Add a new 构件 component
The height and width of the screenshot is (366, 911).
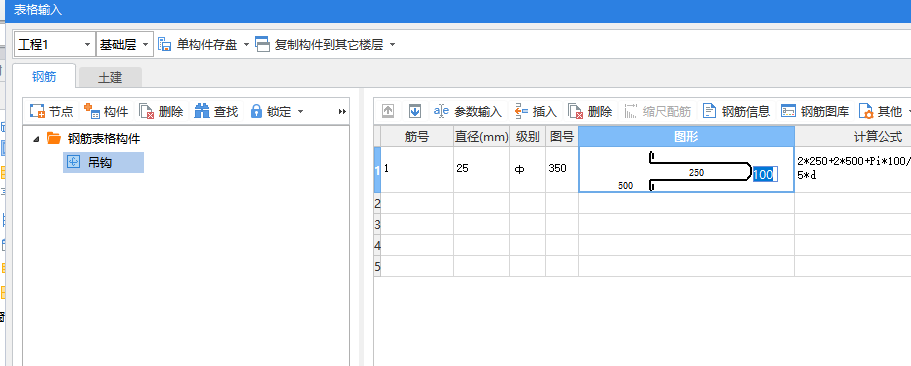pos(106,112)
